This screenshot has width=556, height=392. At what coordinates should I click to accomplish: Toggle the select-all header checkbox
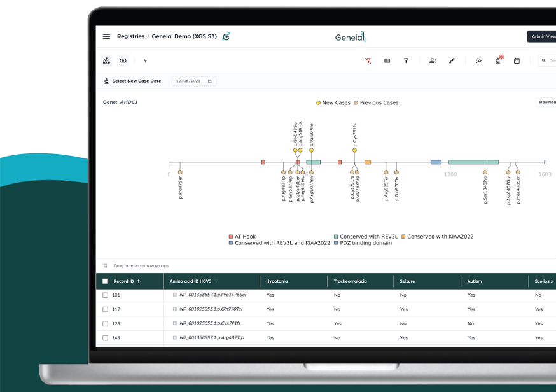click(x=105, y=281)
